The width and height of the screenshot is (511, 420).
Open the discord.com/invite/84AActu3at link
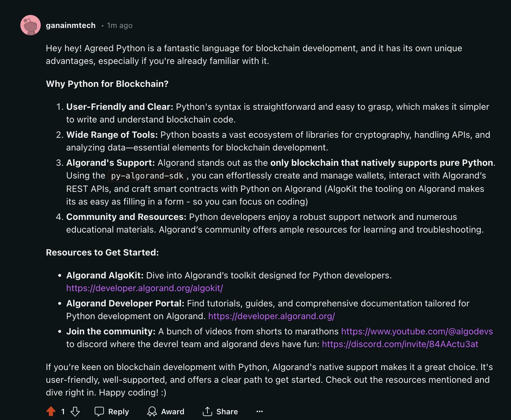pos(400,344)
